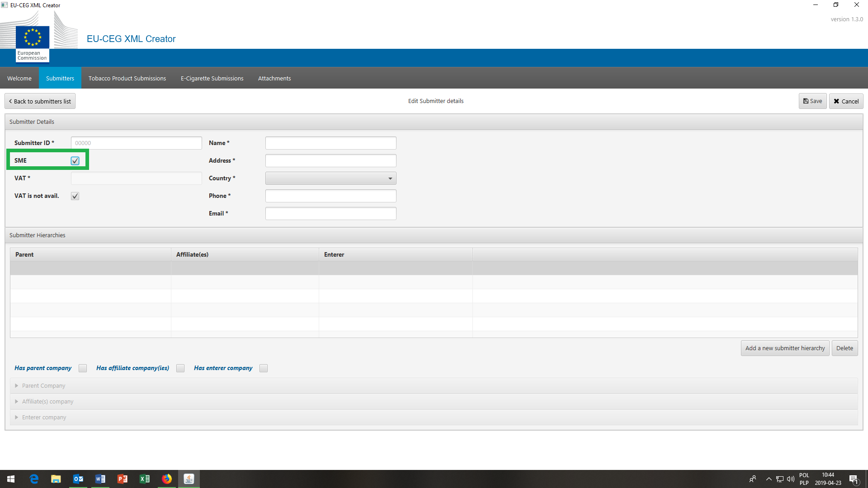Uncheck the SME checkbox
The image size is (868, 488).
[75, 161]
